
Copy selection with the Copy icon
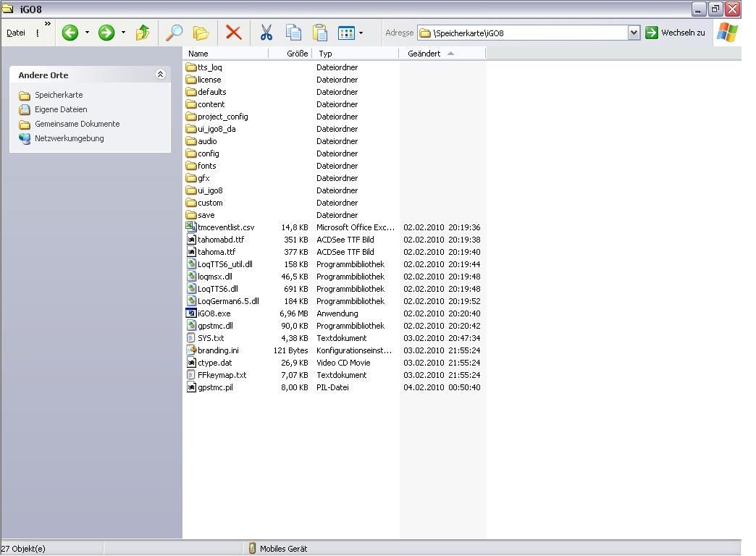(293, 33)
